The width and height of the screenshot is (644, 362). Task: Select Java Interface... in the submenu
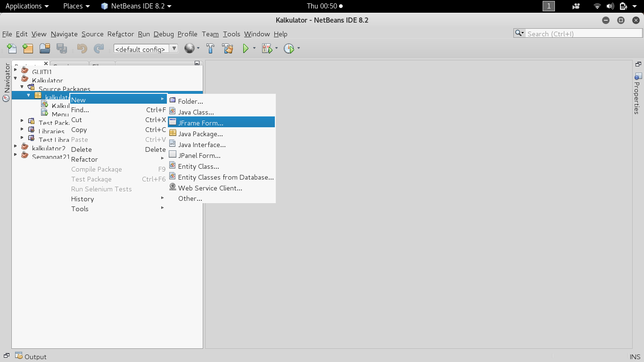[222, 145]
